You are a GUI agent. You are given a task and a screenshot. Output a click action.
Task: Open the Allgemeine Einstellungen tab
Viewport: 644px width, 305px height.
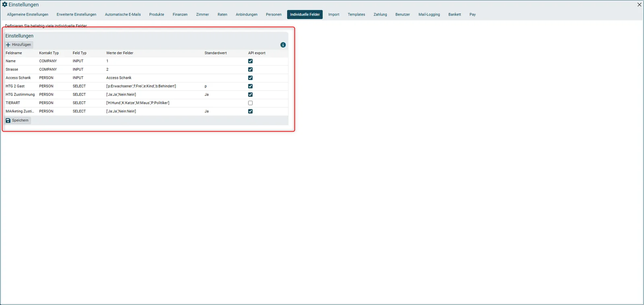pos(28,14)
